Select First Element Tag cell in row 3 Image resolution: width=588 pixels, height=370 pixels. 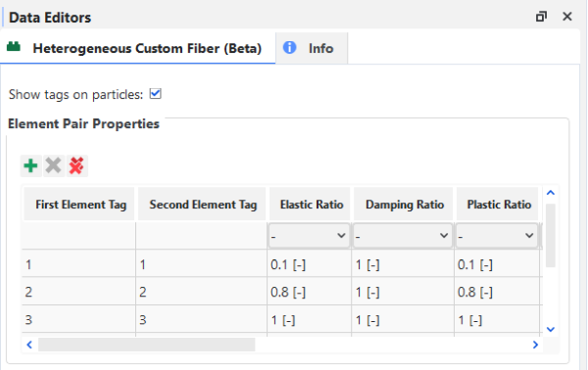pos(78,319)
